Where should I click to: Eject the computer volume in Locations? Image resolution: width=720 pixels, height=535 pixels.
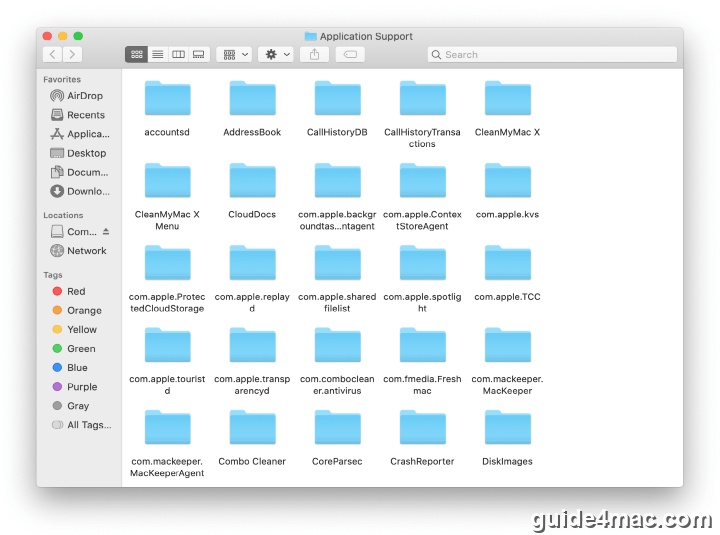point(106,231)
